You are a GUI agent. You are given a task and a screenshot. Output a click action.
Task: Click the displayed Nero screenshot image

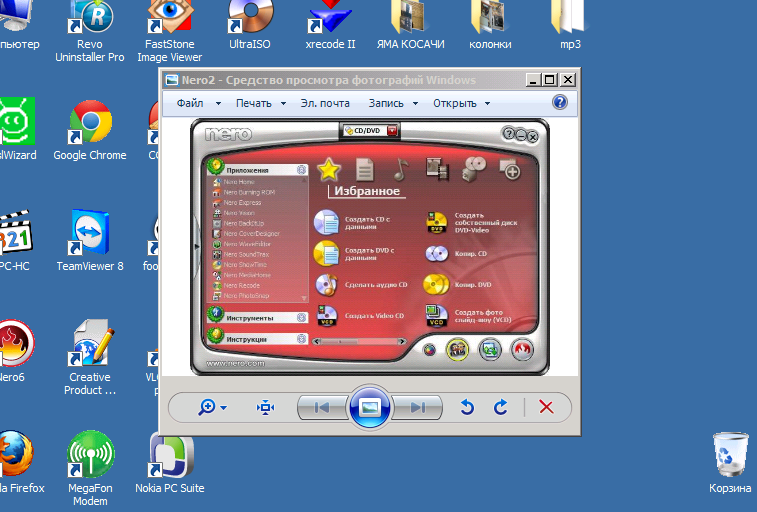(x=370, y=247)
